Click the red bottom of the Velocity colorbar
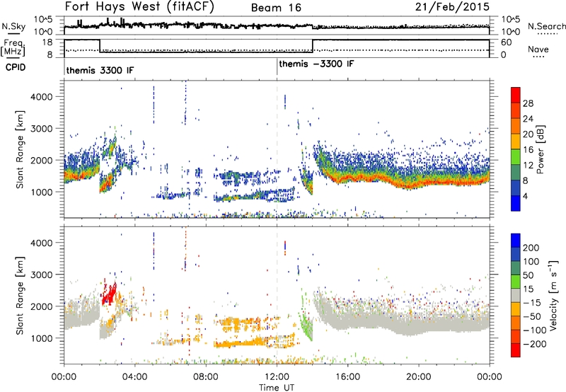 [x=516, y=350]
